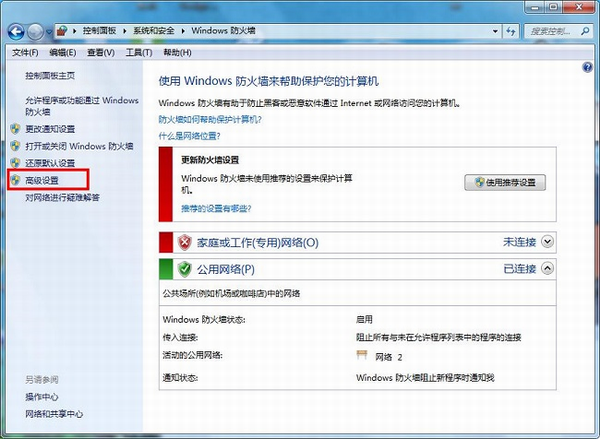Image resolution: width=600 pixels, height=439 pixels.
Task: Open the address bar history dropdown
Action: pyautogui.click(x=495, y=31)
